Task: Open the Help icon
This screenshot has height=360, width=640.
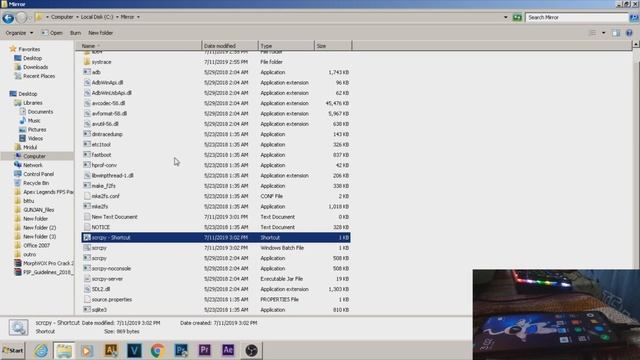Action: (629, 33)
